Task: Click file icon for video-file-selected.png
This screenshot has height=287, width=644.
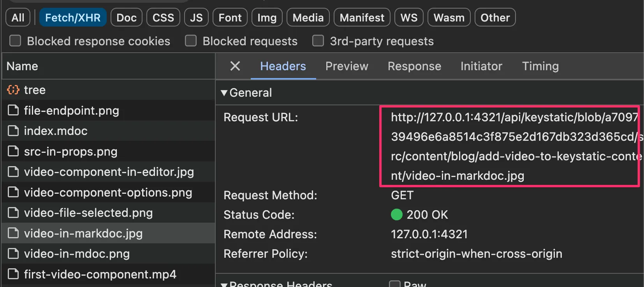Action: point(13,213)
